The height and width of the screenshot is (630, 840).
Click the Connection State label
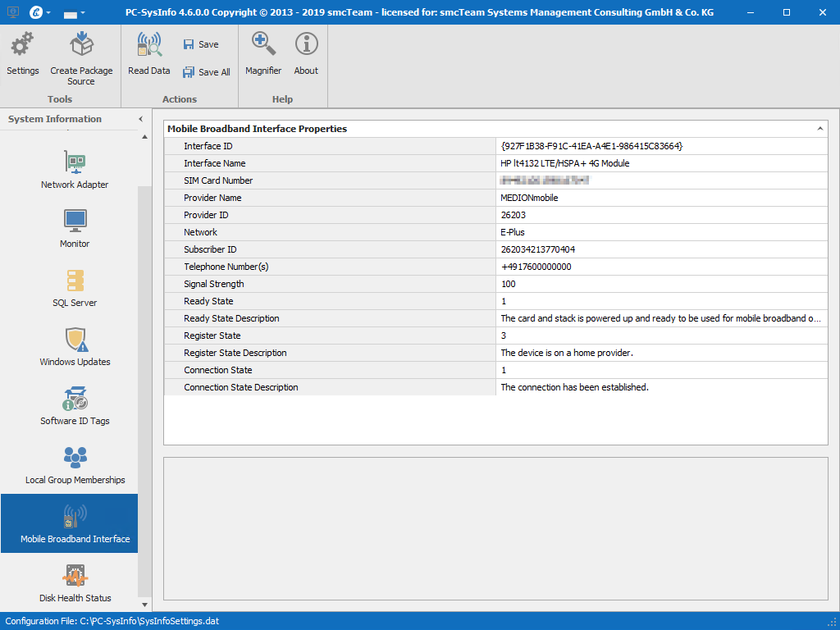click(x=217, y=370)
